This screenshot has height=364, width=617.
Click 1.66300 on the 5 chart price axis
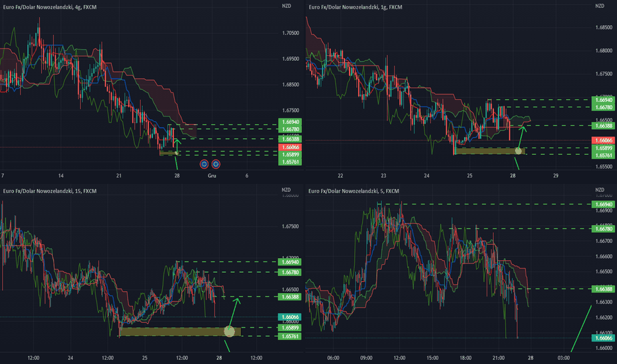point(604,302)
